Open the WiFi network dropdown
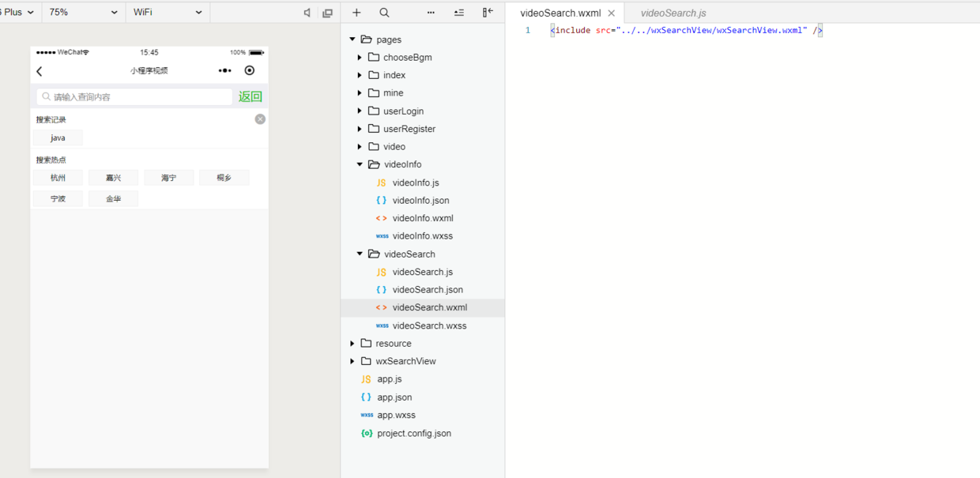Image resolution: width=980 pixels, height=478 pixels. tap(168, 13)
